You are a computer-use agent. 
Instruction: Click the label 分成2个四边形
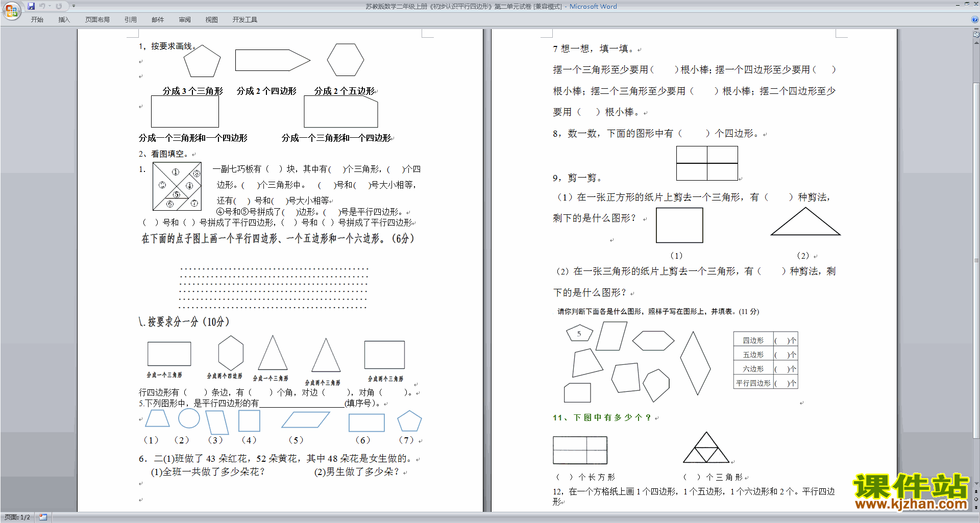pyautogui.click(x=266, y=91)
